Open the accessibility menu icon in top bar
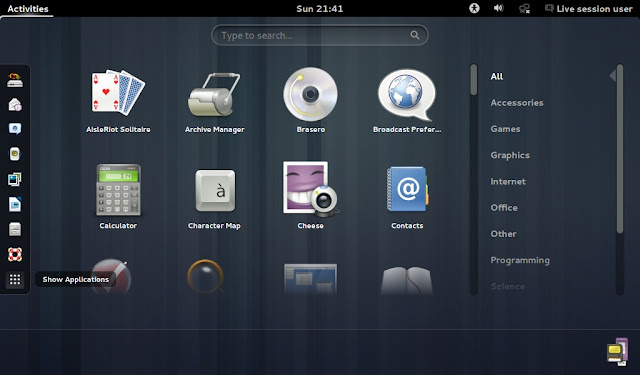 point(474,8)
